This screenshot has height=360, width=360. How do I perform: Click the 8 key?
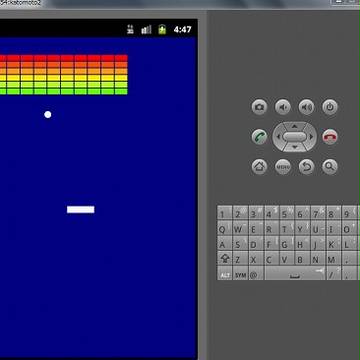(x=333, y=213)
